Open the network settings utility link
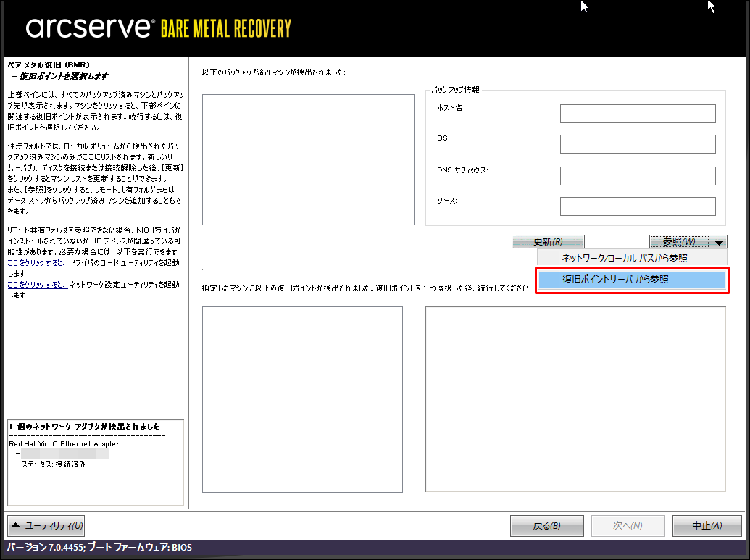This screenshot has width=750, height=560. click(x=38, y=285)
